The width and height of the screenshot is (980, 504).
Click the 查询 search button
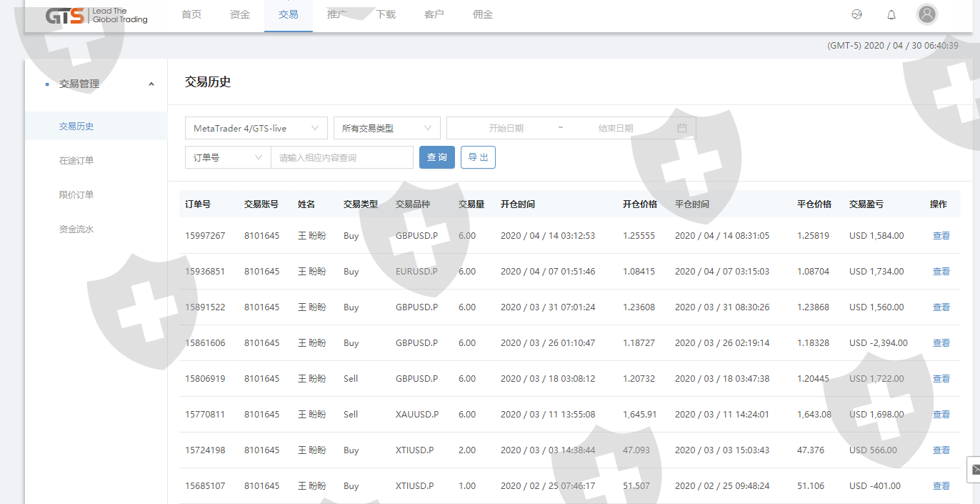pos(436,157)
